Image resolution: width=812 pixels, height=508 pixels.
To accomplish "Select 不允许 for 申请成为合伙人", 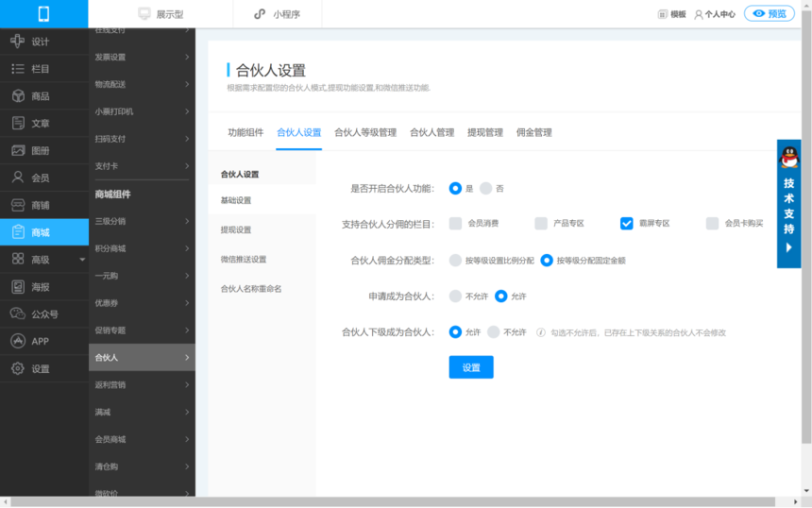I will [x=455, y=296].
